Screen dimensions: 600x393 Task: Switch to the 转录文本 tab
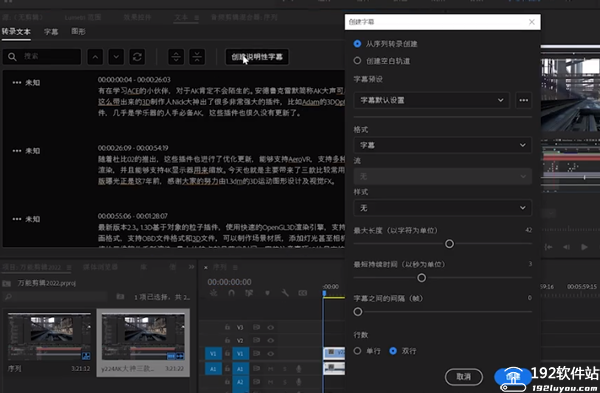pyautogui.click(x=16, y=32)
